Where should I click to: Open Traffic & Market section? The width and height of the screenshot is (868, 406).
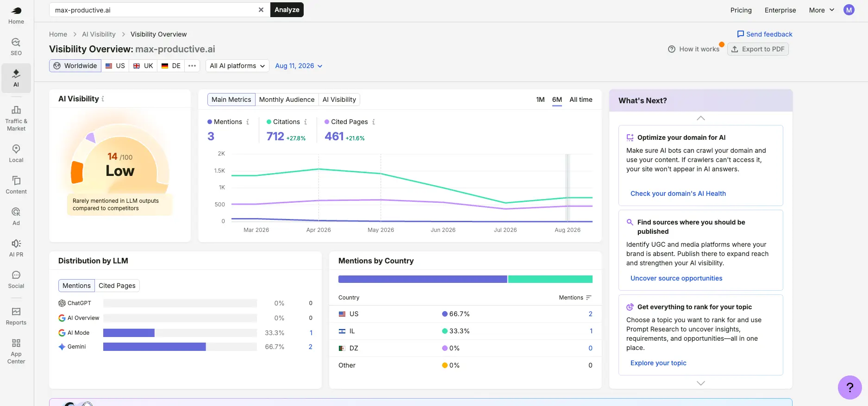coord(16,118)
